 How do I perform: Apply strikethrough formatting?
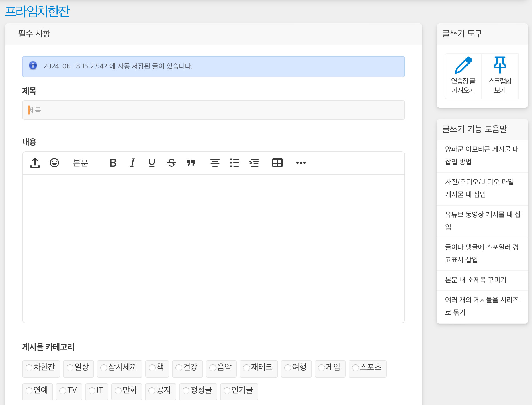coord(171,163)
